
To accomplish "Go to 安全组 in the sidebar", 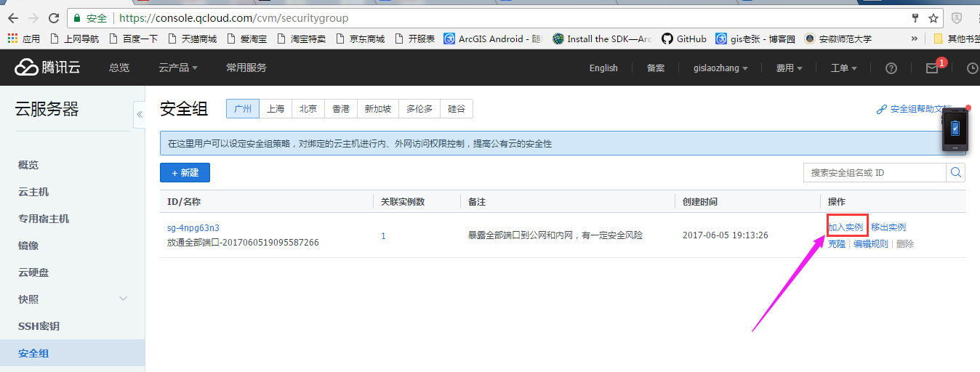I will point(72,353).
